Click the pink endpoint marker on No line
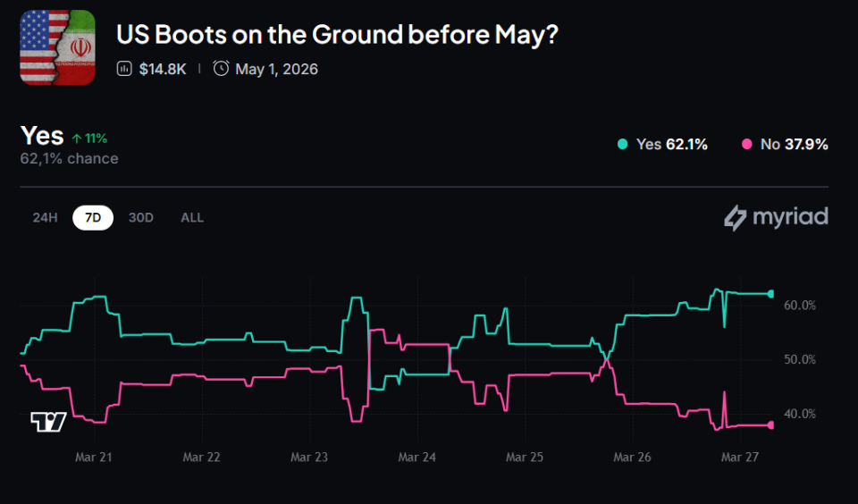Image resolution: width=858 pixels, height=504 pixels. pyautogui.click(x=771, y=425)
